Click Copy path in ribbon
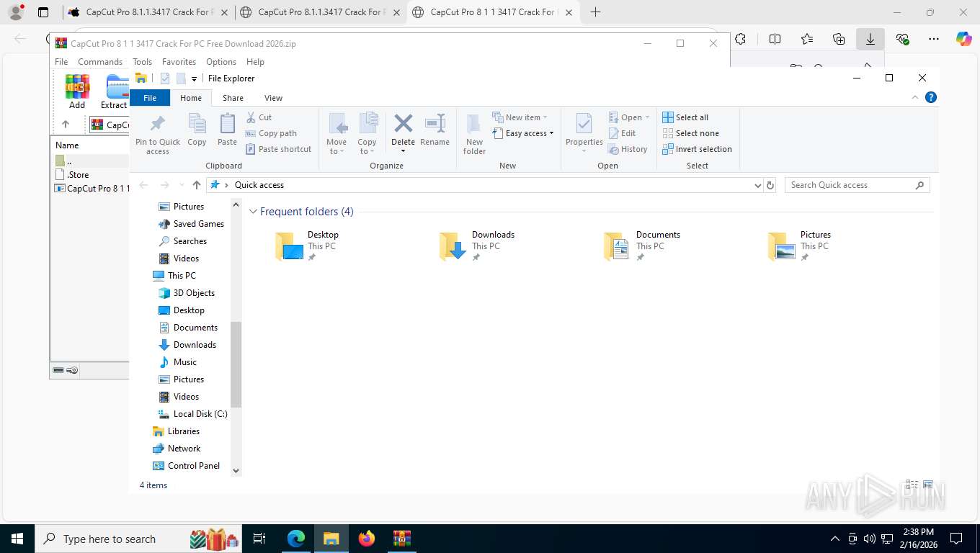980x553 pixels. tap(271, 133)
